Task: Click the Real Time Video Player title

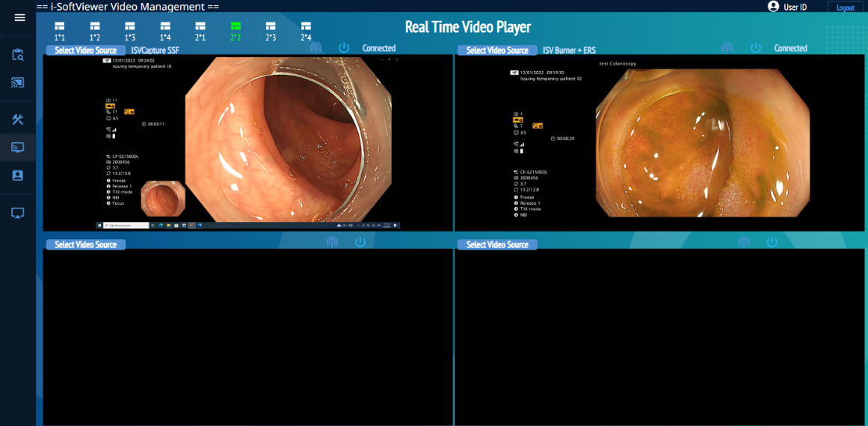Action: click(468, 27)
